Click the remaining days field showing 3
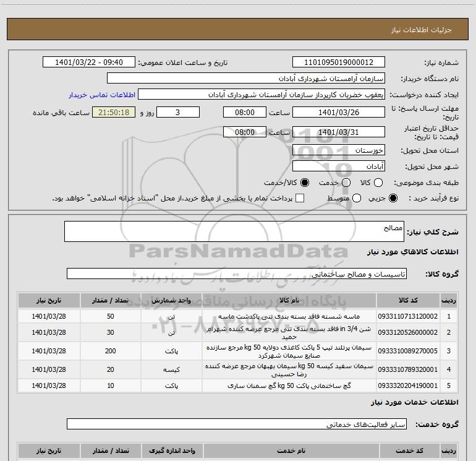The width and height of the screenshot is (476, 461). (178, 113)
